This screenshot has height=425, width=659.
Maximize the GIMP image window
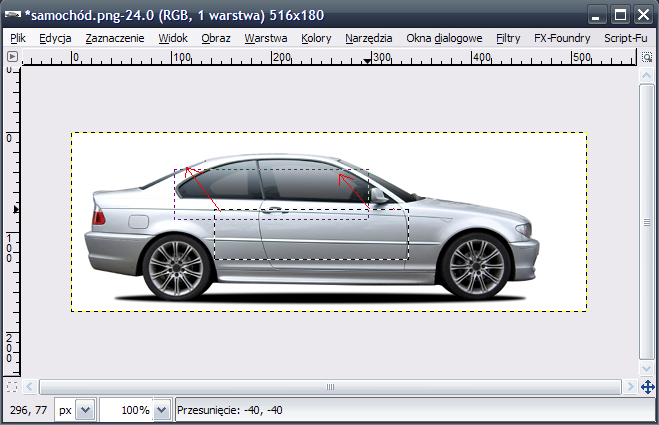tap(619, 14)
